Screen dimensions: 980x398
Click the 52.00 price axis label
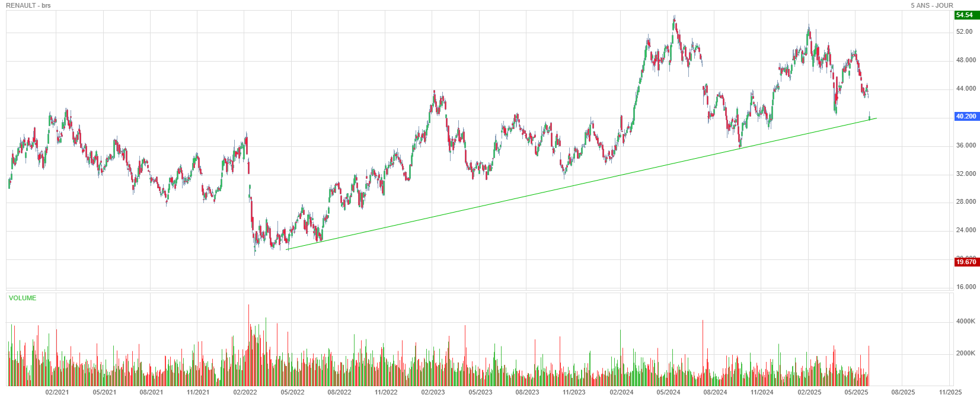tap(965, 32)
